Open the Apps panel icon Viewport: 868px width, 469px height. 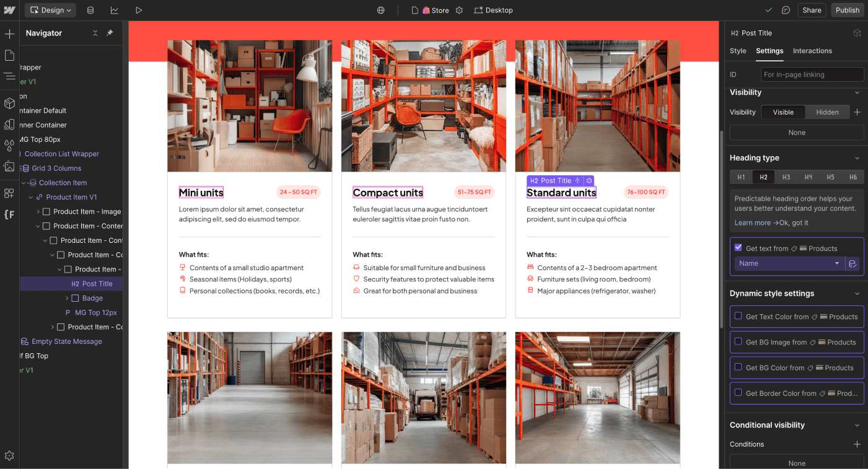point(10,193)
